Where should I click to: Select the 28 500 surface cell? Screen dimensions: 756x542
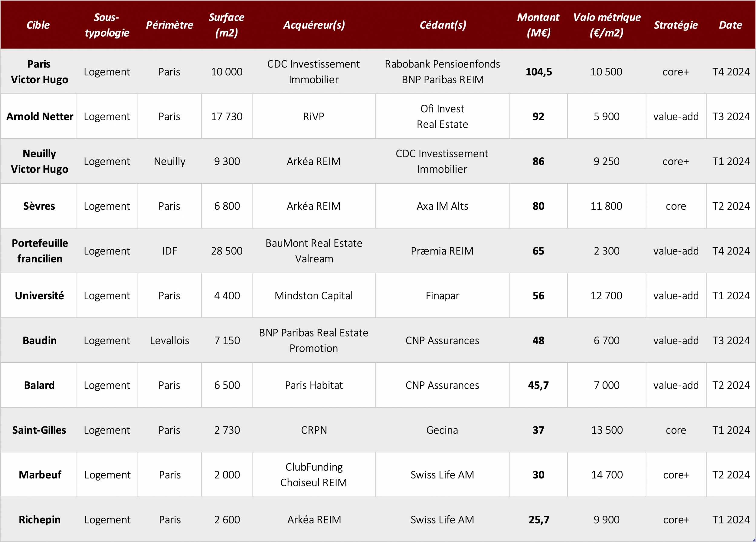coord(227,251)
